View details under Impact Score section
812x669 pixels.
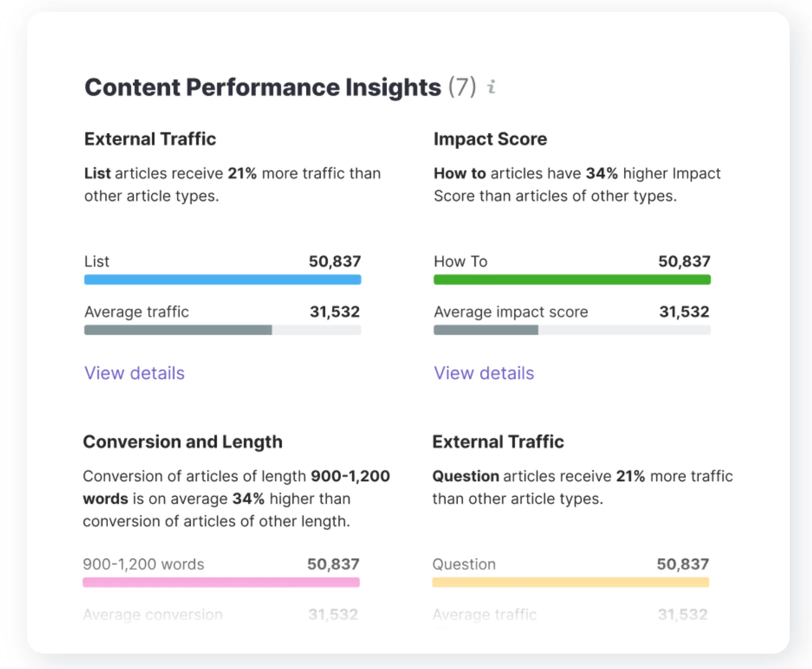(483, 373)
